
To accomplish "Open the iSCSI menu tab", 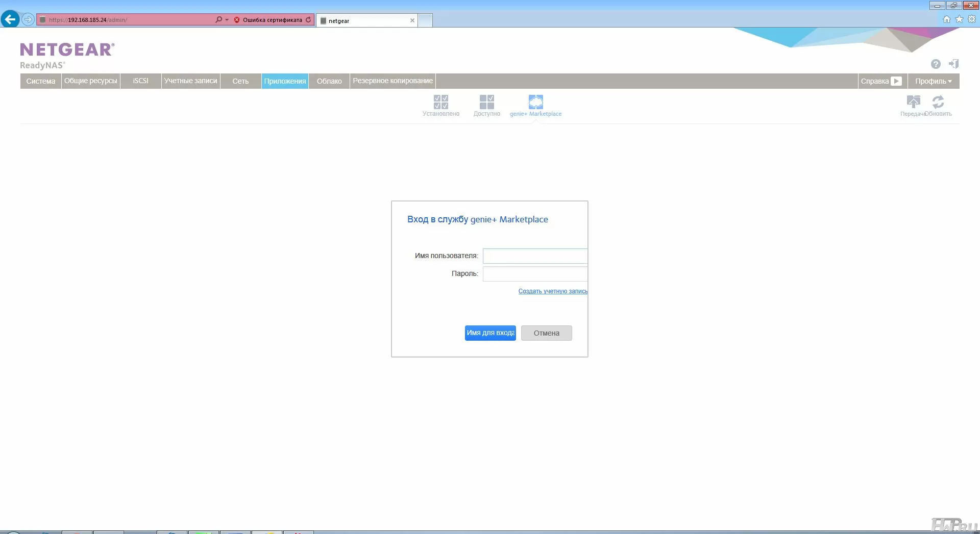I will 141,81.
